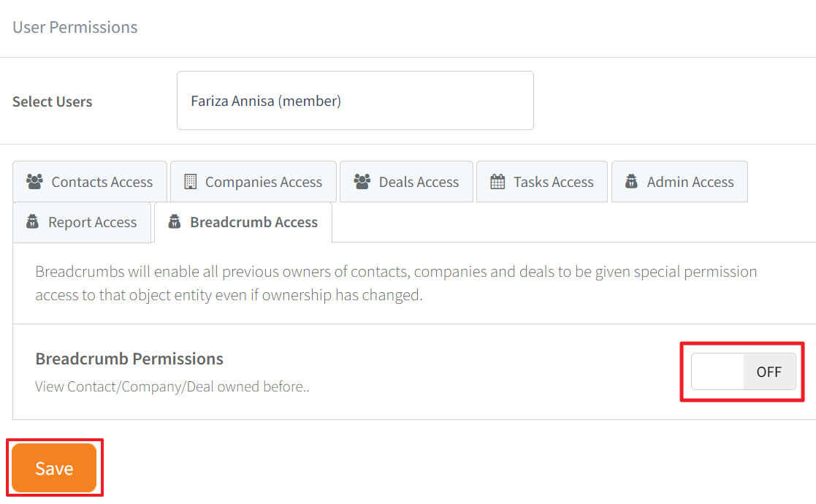Select the Fariza Annisa (member) value
Viewport: 816px width, 504px height.
pos(266,101)
